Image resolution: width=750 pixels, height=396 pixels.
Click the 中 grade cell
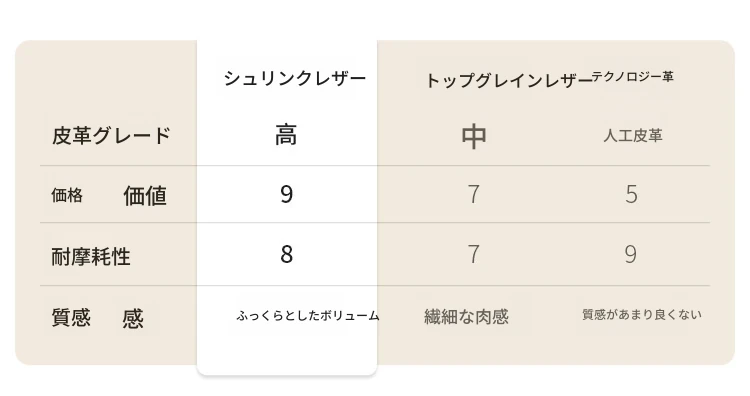(474, 137)
